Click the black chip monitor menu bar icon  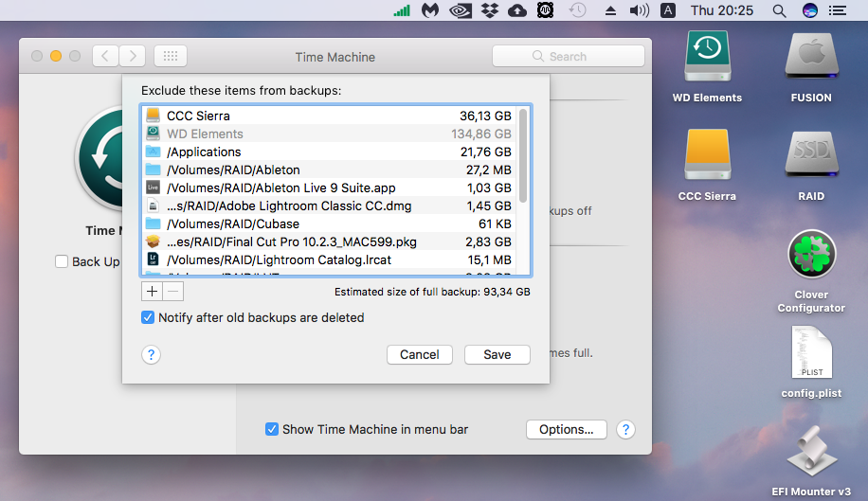545,10
